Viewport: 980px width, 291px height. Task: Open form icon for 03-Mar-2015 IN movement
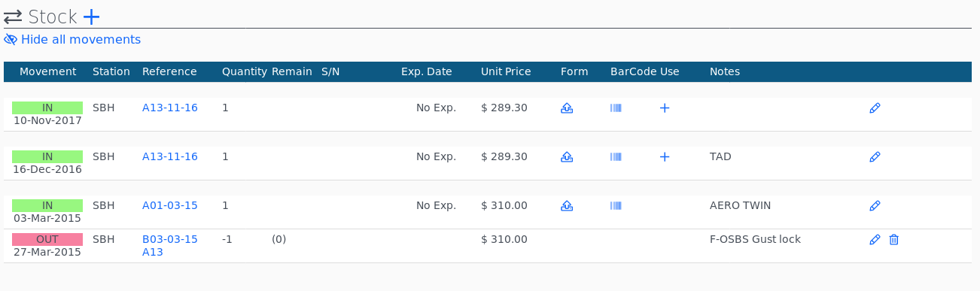[568, 206]
